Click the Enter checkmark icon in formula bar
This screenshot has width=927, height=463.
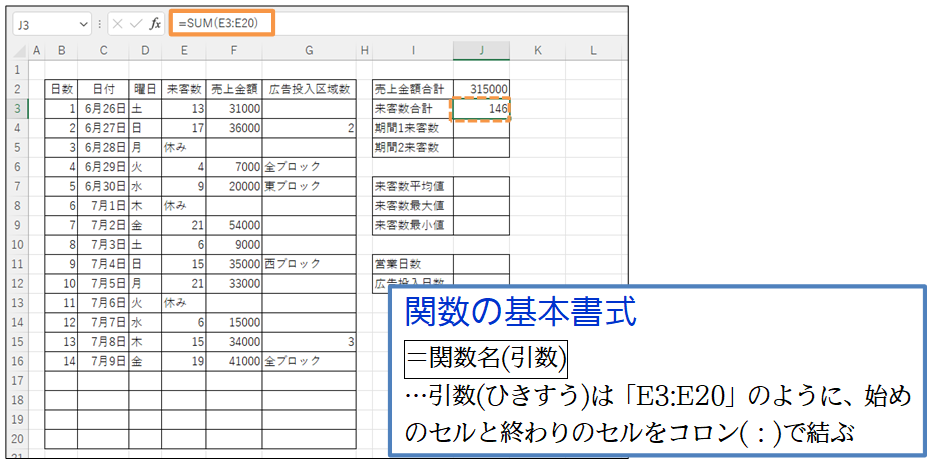136,23
